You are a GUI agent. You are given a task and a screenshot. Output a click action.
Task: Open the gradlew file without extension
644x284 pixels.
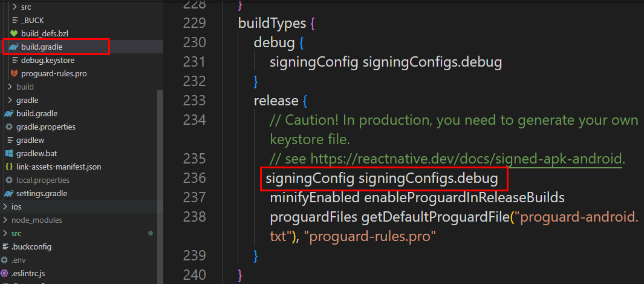coord(29,140)
